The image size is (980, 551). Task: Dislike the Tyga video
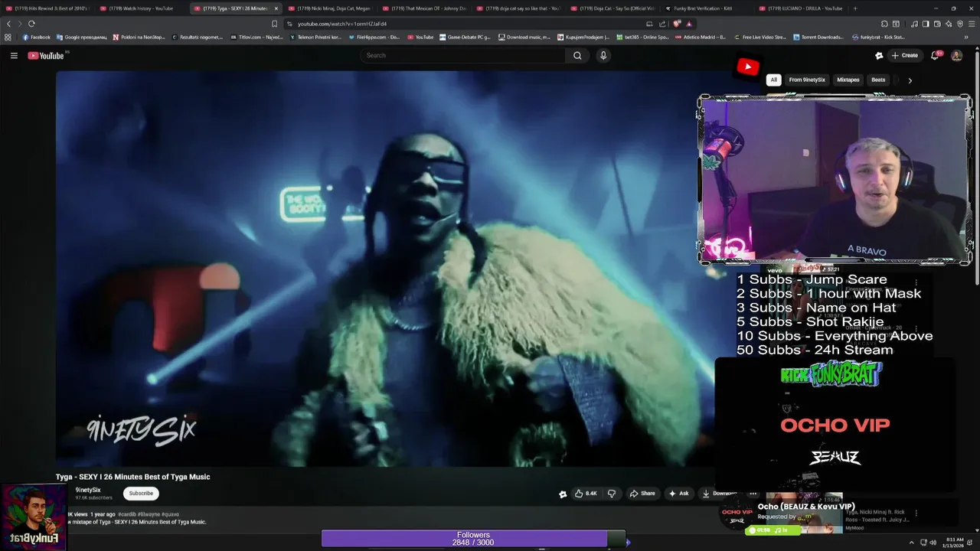click(611, 494)
